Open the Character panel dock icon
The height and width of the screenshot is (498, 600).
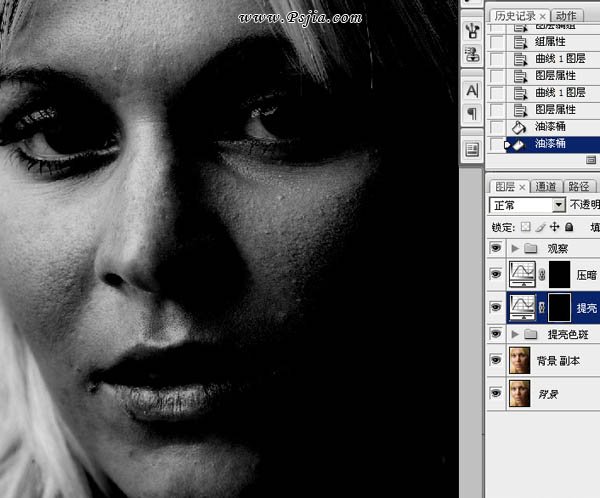[472, 91]
